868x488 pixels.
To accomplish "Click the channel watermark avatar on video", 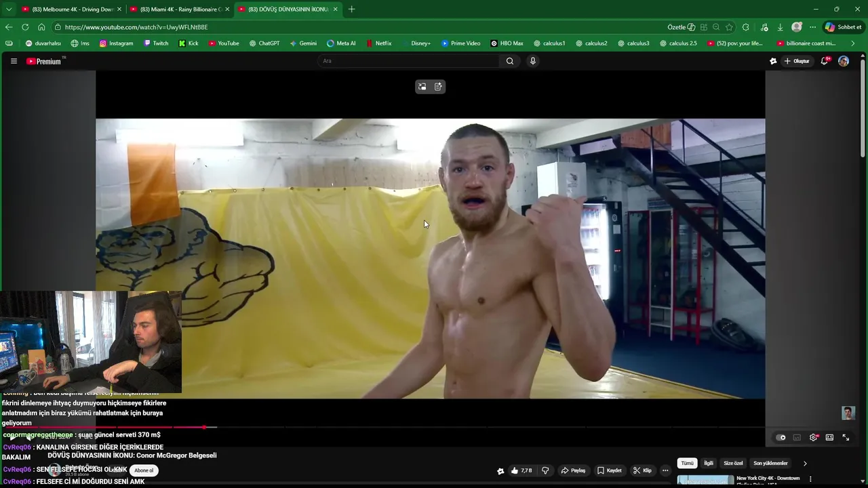I will (x=848, y=413).
